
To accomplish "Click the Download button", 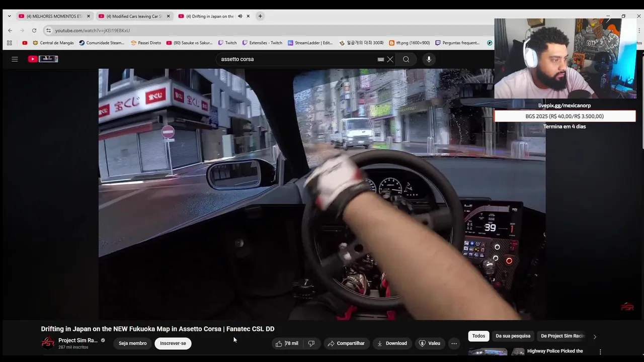I will pyautogui.click(x=392, y=343).
